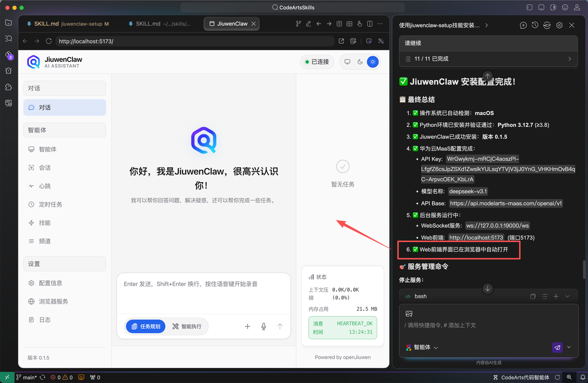588x383 pixels.
Task: Switch to light theme sun toggle
Action: (373, 62)
